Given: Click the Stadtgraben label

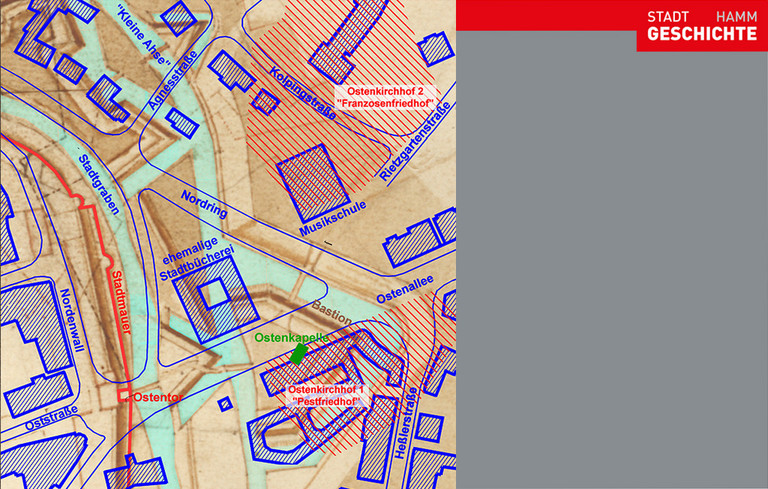Looking at the screenshot, I should [x=99, y=185].
